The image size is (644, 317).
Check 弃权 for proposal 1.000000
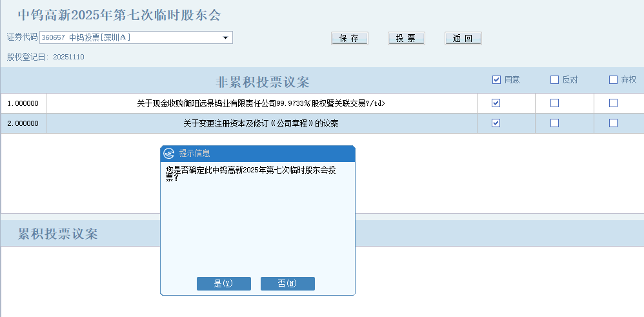(613, 103)
